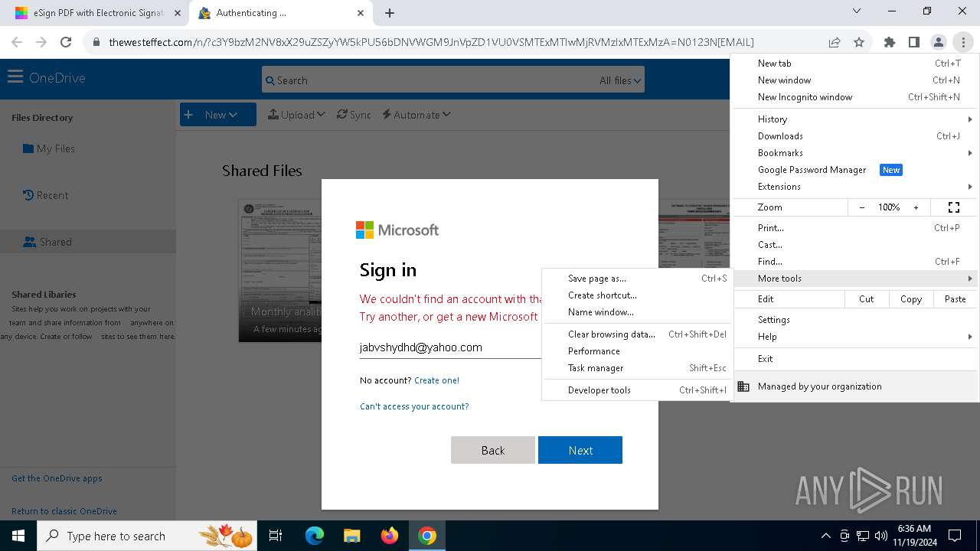The image size is (980, 551).
Task: Show hidden tray icons chevron
Action: click(x=825, y=536)
